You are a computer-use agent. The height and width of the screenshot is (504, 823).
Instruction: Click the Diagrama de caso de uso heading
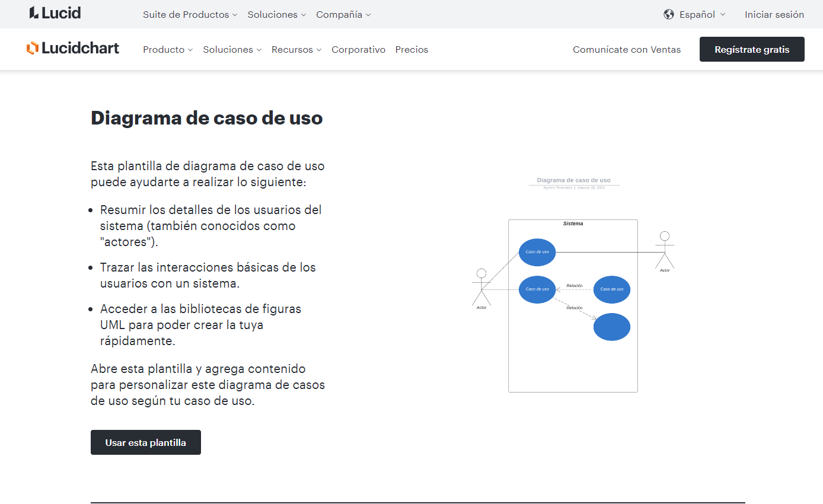207,118
